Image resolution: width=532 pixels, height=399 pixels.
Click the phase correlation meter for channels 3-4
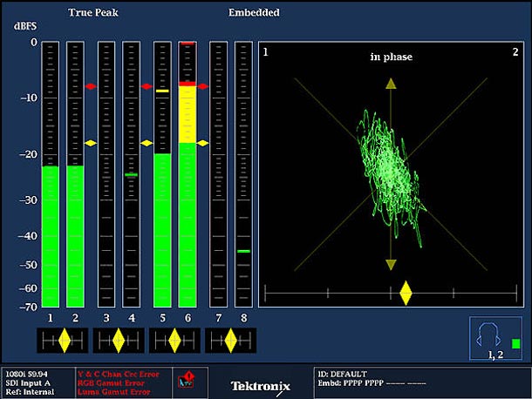119,341
